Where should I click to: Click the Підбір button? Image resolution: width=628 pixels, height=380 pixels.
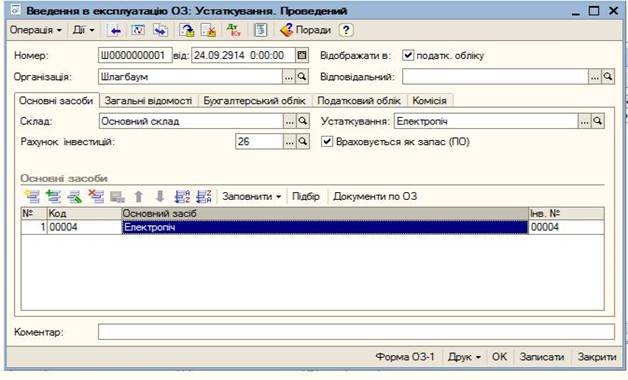[306, 197]
